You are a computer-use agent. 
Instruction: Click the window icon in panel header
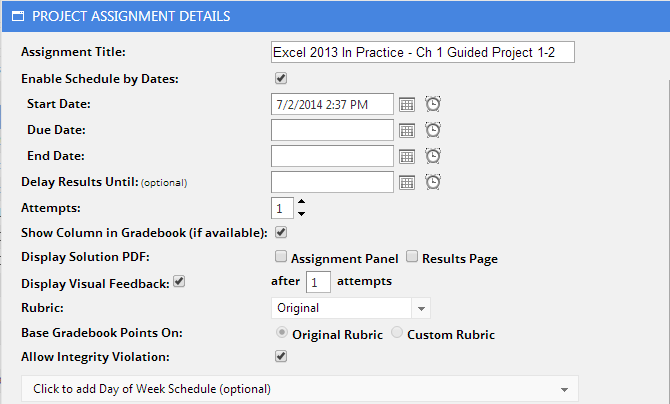(x=18, y=16)
